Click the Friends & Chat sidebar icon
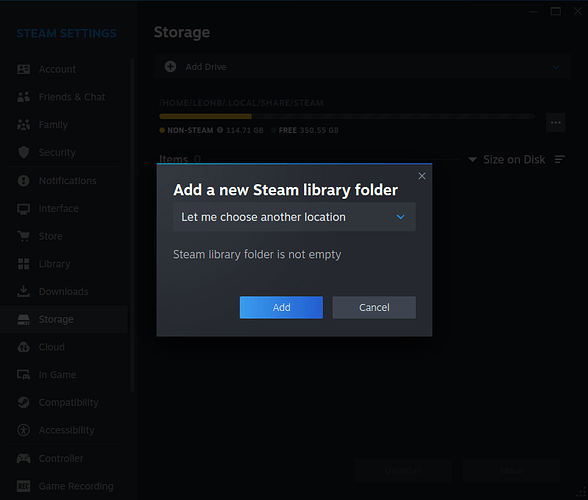The width and height of the screenshot is (588, 500). [x=24, y=97]
